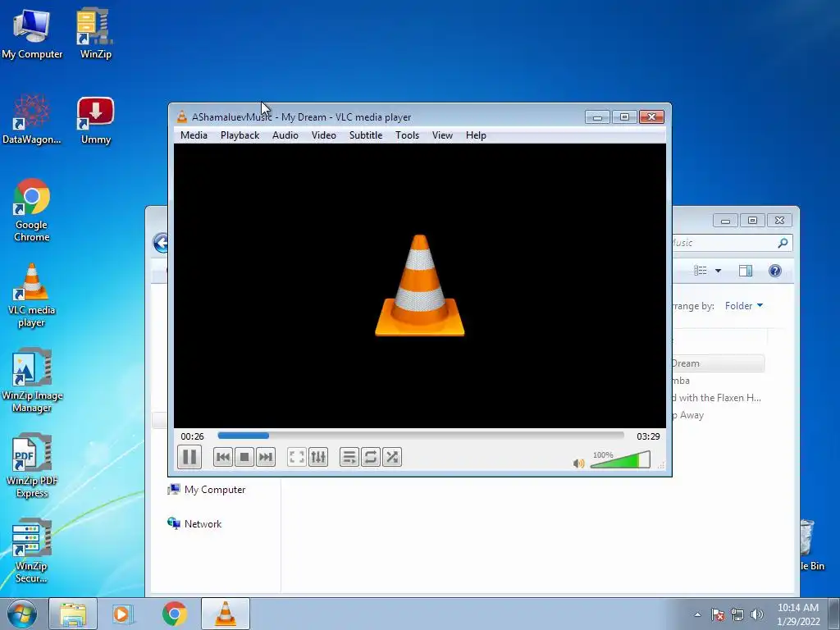
Task: Seek along the VLC progress bar
Action: pyautogui.click(x=421, y=436)
